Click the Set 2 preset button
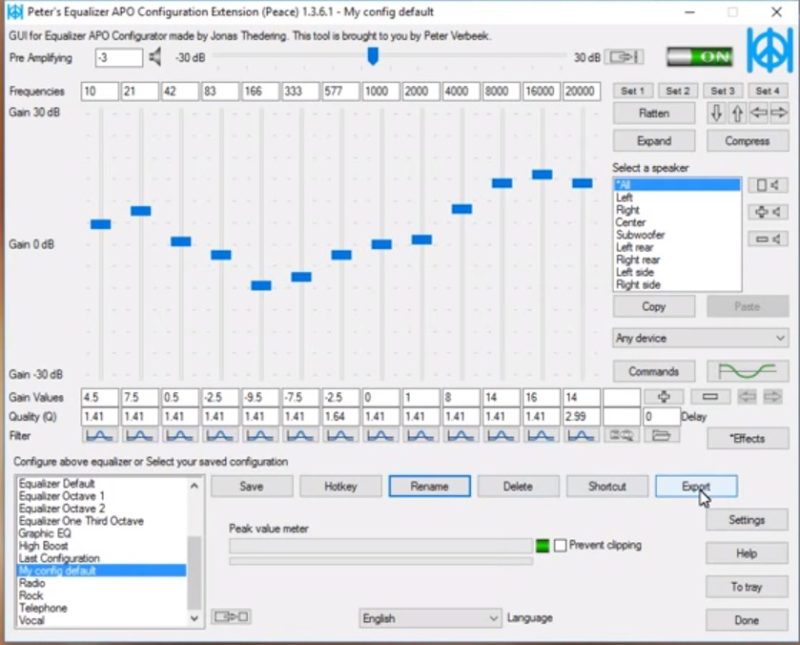This screenshot has height=645, width=800. click(x=677, y=91)
